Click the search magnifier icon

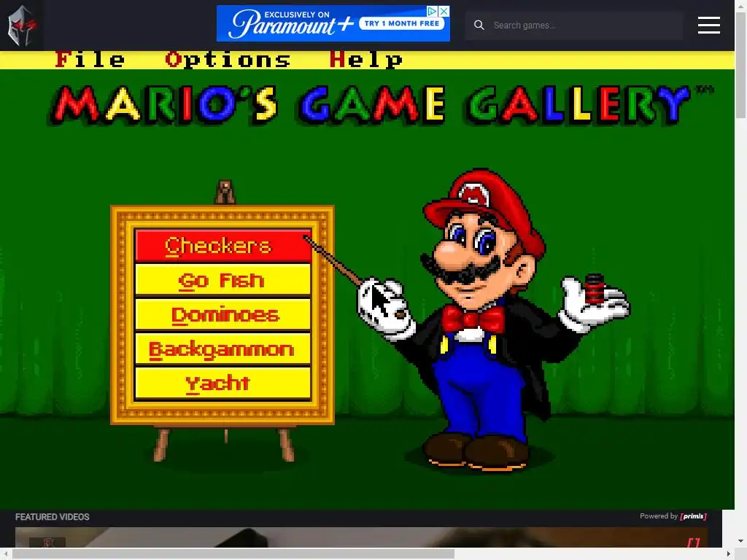(x=479, y=26)
